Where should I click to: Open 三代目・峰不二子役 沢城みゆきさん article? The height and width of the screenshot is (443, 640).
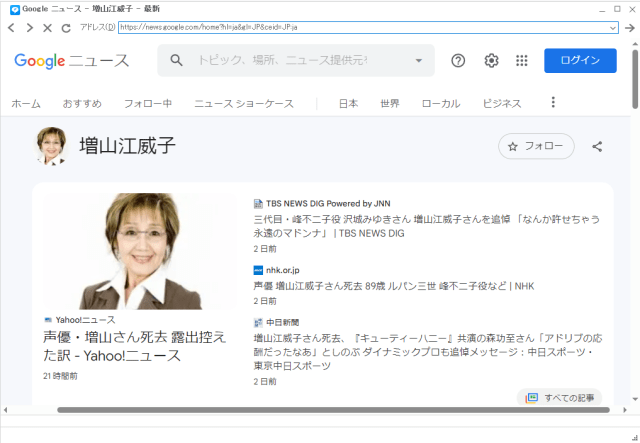tap(427, 226)
